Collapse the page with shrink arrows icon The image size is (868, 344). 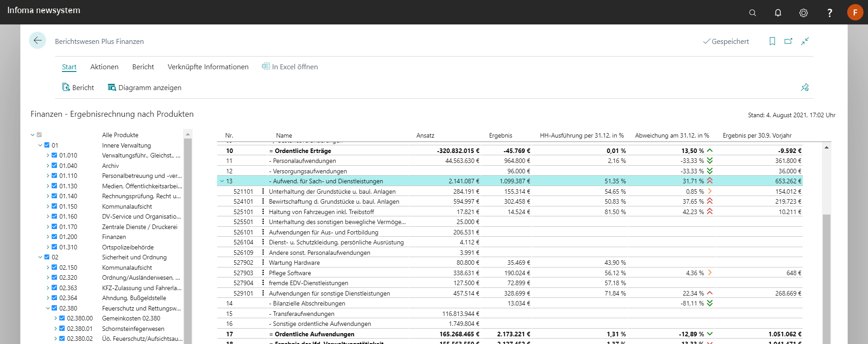[805, 41]
